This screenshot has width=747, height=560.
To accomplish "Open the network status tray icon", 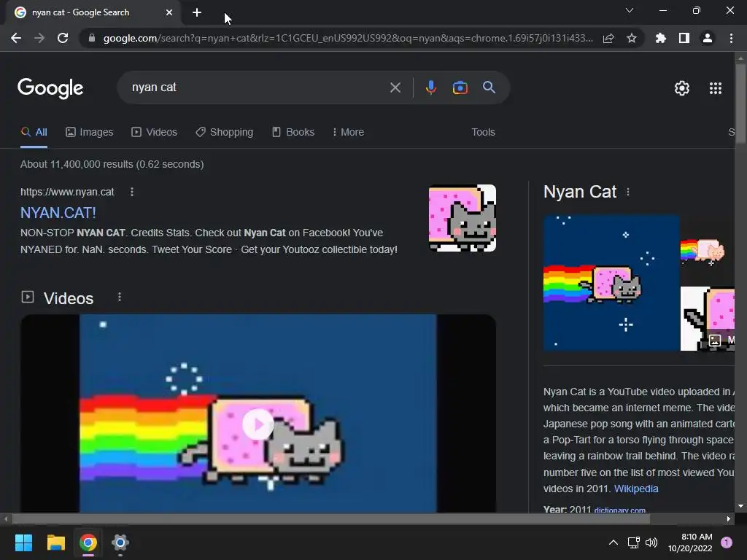I will click(634, 542).
